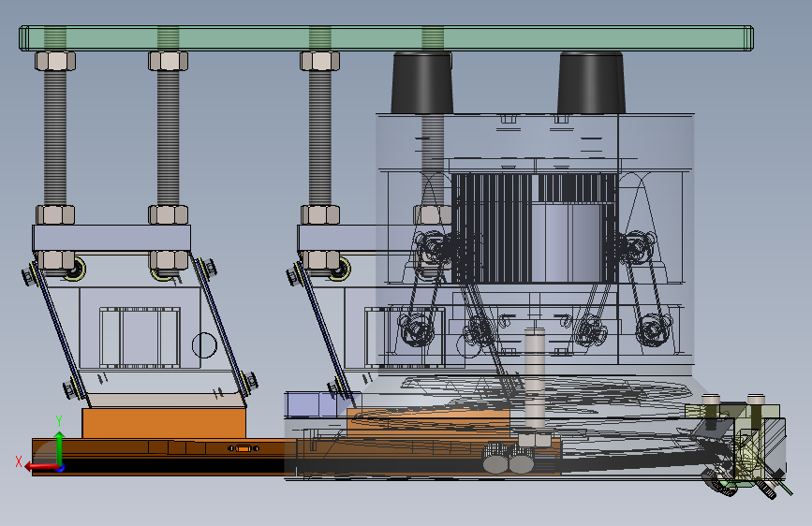This screenshot has width=812, height=526.
Task: Select the orange block under the left bracket
Action: point(164,423)
